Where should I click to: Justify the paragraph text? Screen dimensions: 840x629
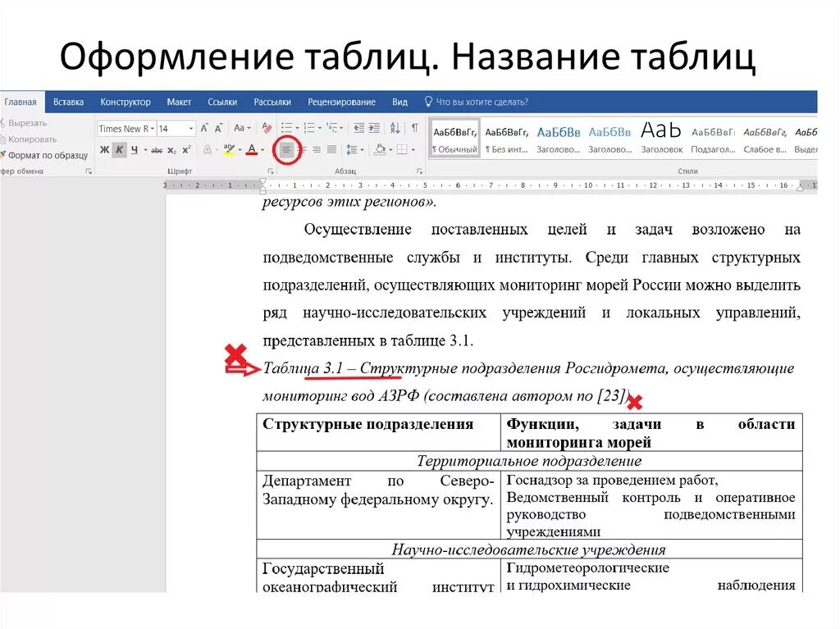[x=331, y=149]
